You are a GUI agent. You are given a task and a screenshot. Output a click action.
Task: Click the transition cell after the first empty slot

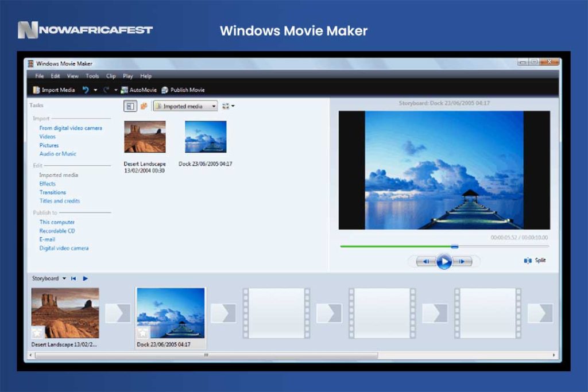pyautogui.click(x=329, y=313)
